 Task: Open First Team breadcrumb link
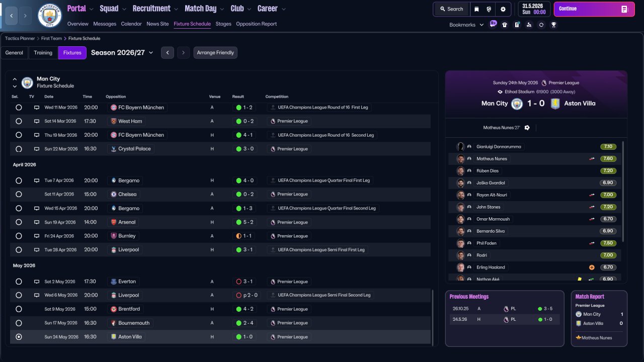tap(52, 38)
